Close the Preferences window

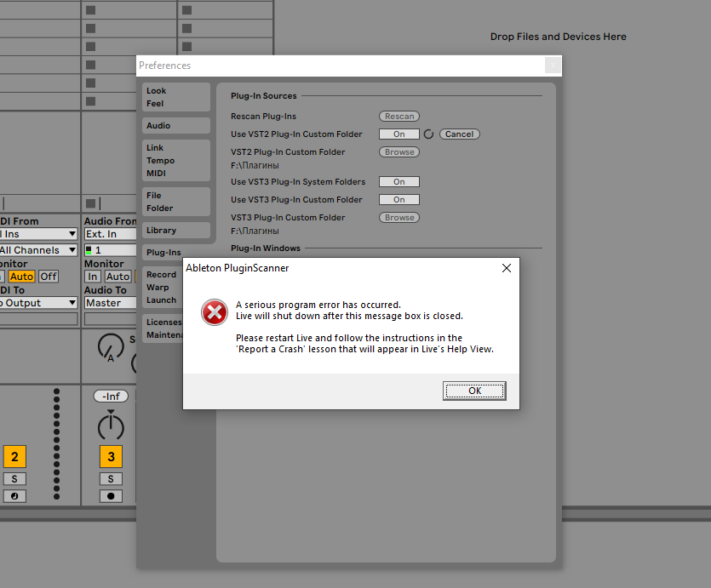click(x=553, y=66)
